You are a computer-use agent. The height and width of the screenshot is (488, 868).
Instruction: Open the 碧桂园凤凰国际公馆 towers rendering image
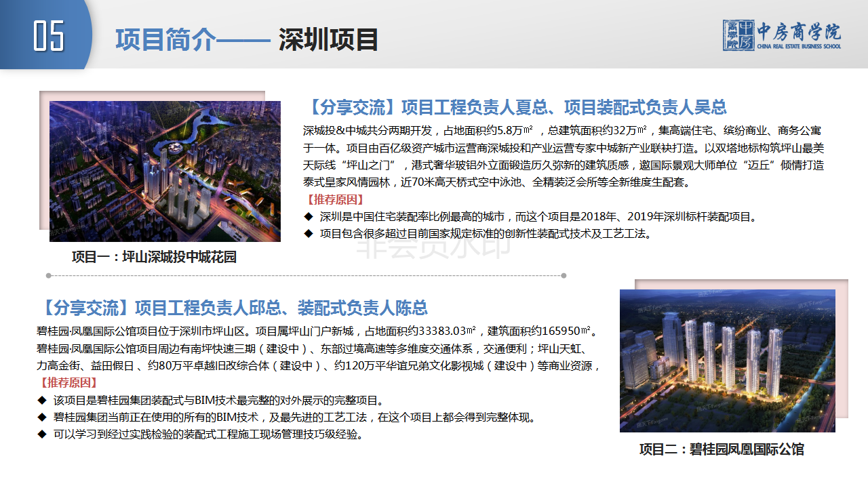coord(728,361)
